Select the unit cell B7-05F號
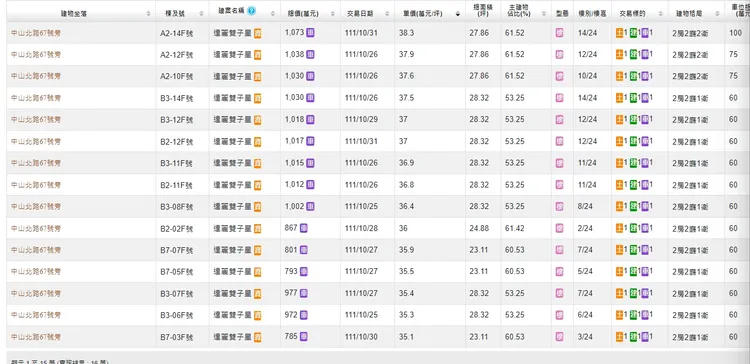The width and height of the screenshot is (750, 364). click(176, 272)
